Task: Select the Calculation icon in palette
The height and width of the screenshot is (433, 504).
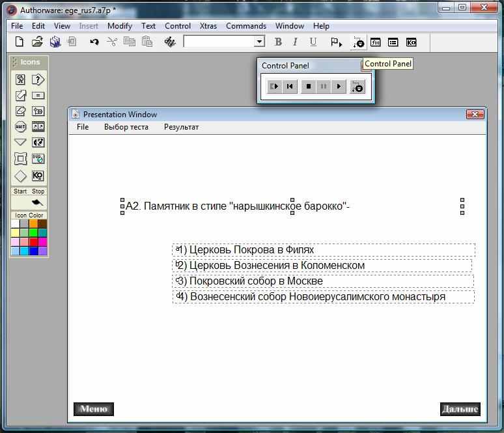Action: (x=38, y=95)
